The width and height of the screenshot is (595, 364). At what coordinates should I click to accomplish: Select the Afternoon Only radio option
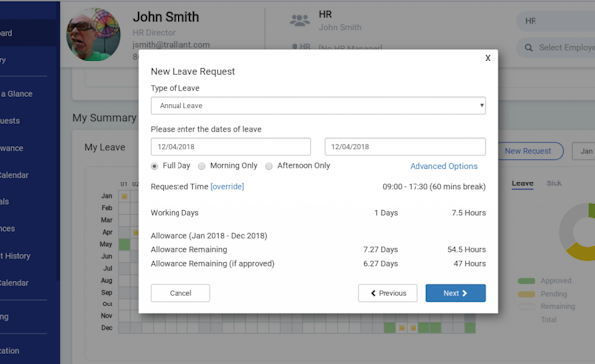(x=269, y=166)
